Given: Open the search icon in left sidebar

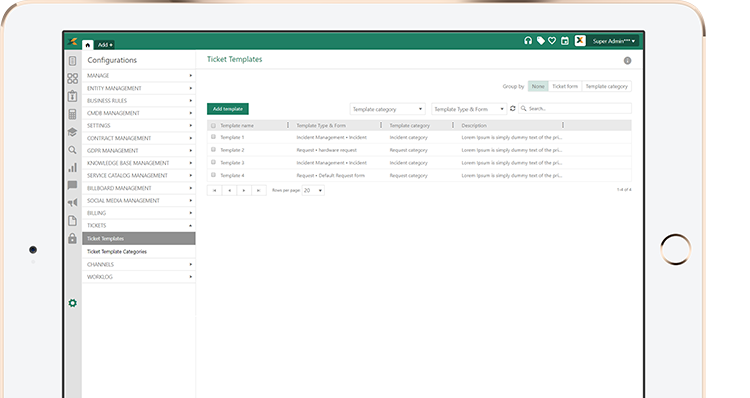Looking at the screenshot, I should [72, 150].
